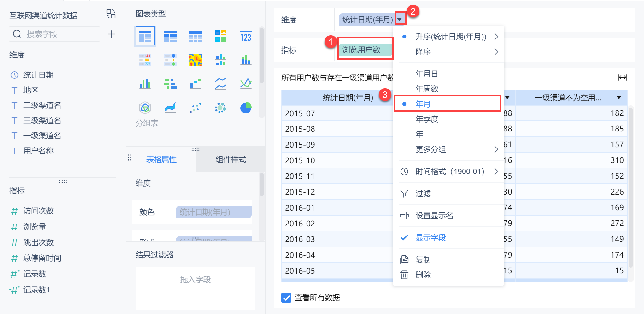Click the data table vertical scrollbar
Screen dimensions: 644x314
coord(631,187)
